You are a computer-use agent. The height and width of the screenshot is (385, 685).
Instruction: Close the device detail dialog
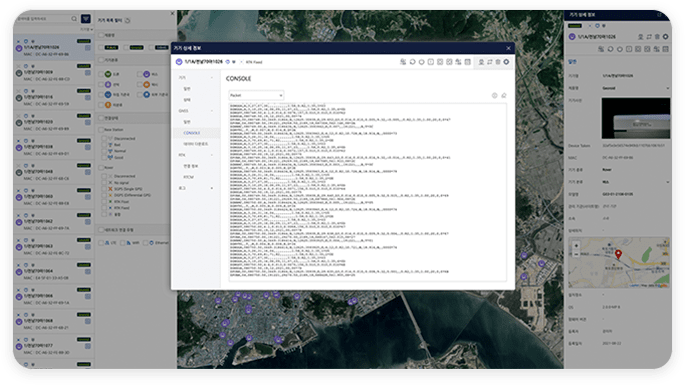coord(508,48)
